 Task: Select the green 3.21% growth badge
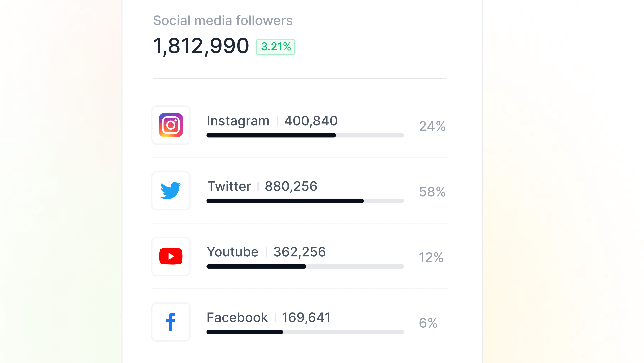tap(276, 47)
